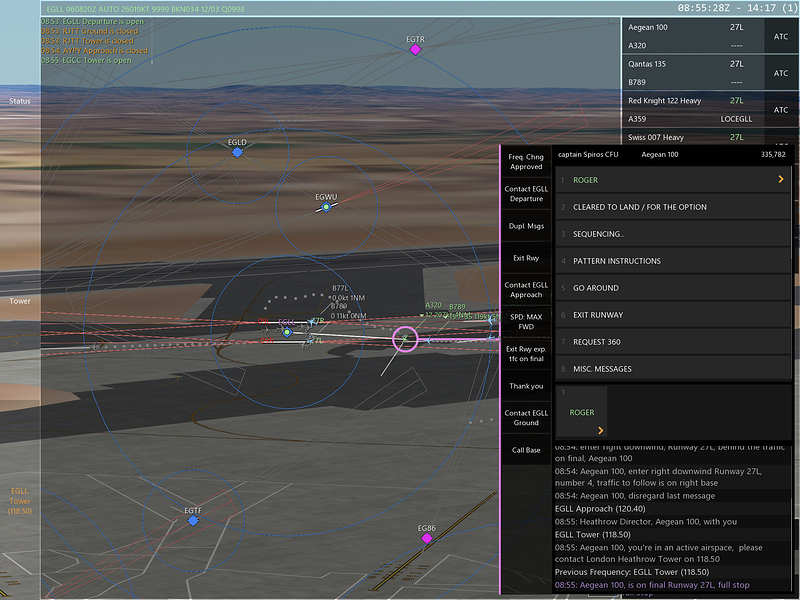Click Freq. Chng Approved quick button

(526, 162)
